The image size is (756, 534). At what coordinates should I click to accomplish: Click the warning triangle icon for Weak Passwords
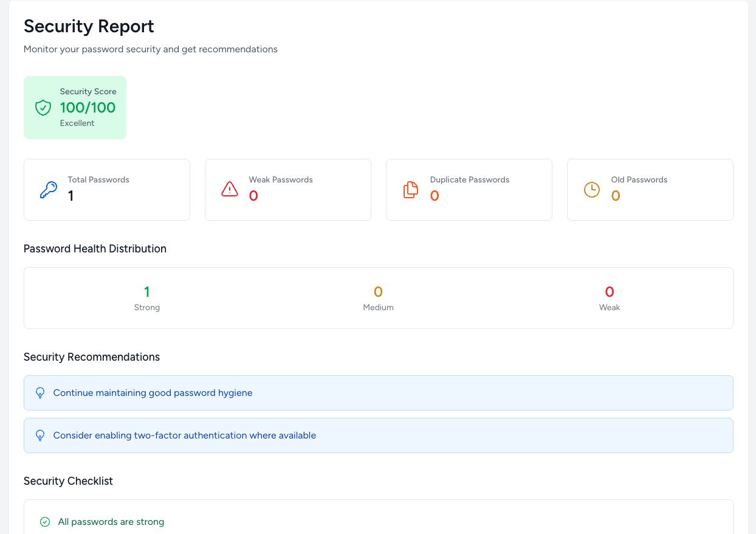[x=229, y=190]
